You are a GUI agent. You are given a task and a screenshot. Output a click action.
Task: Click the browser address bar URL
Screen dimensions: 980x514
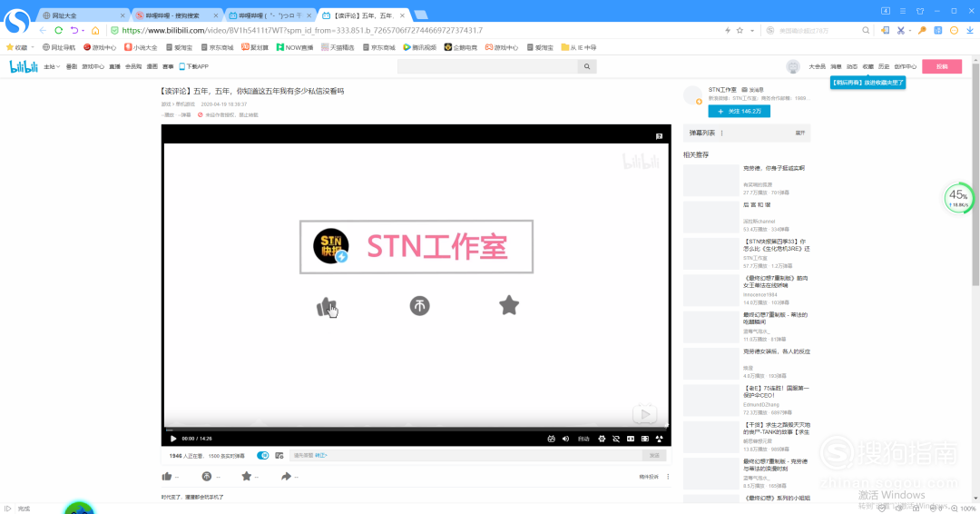coord(302,30)
